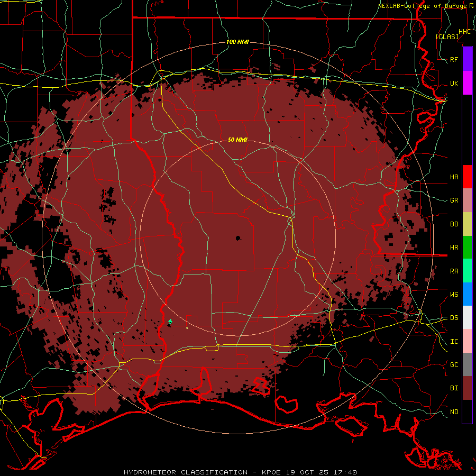Click the WS legend label
The image size is (476, 476).
click(454, 294)
